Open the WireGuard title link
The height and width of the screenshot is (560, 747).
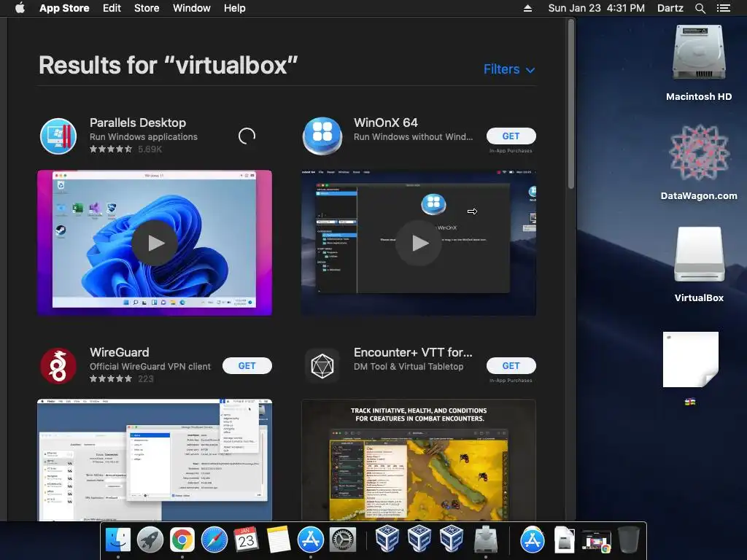[x=119, y=352]
